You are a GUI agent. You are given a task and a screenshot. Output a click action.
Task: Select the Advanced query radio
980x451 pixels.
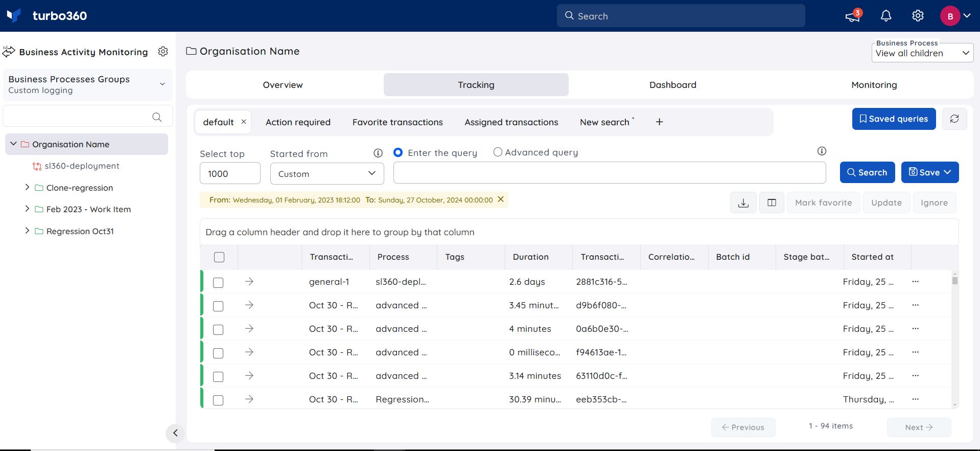(498, 152)
